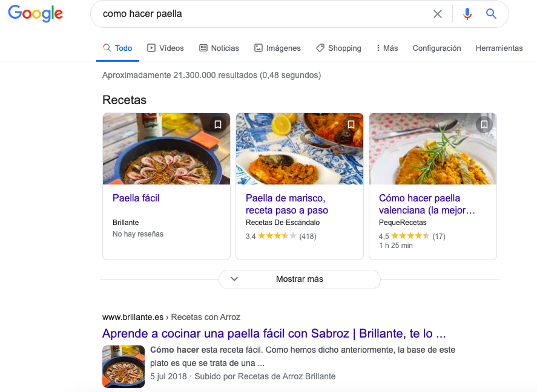Bookmark the Paella de marisco recipe
Viewport: 537px width, 392px height.
tap(351, 125)
